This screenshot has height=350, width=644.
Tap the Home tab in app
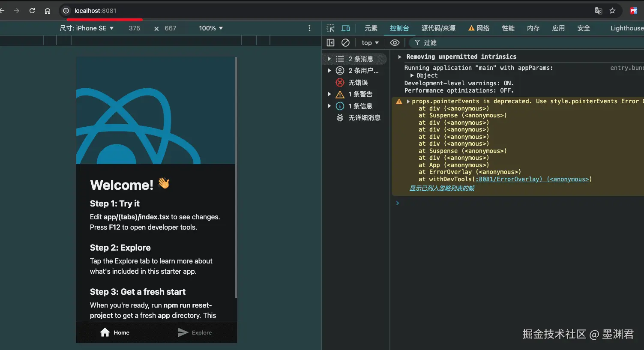pos(115,332)
